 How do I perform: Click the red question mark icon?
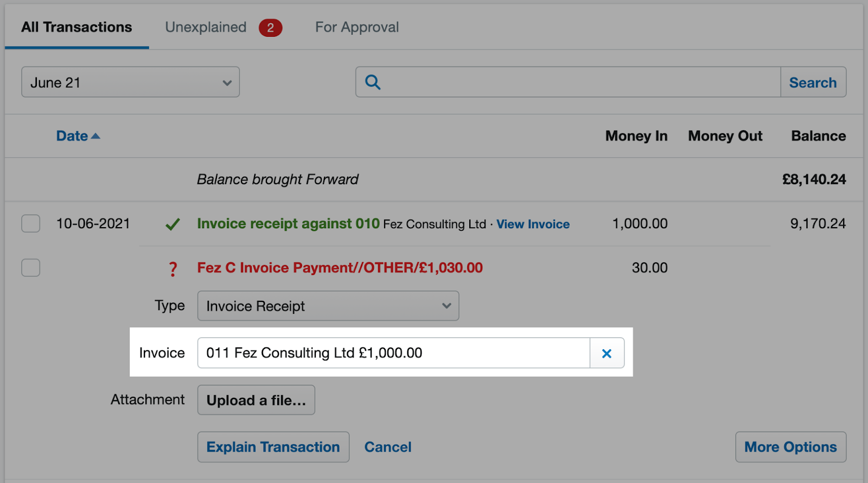[173, 268]
